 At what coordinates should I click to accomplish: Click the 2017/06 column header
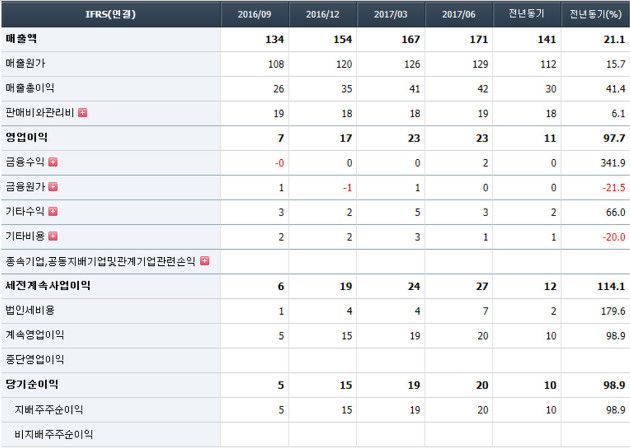pos(459,14)
